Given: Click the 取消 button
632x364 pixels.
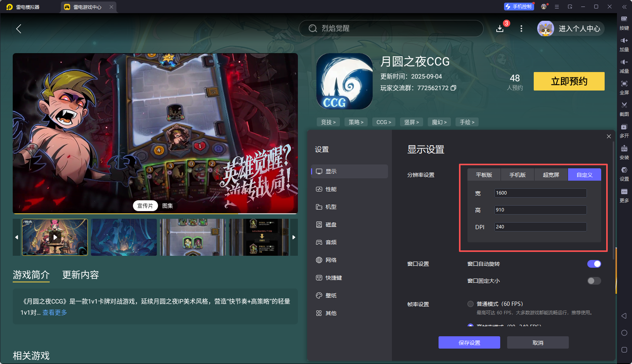Looking at the screenshot, I should [538, 342].
